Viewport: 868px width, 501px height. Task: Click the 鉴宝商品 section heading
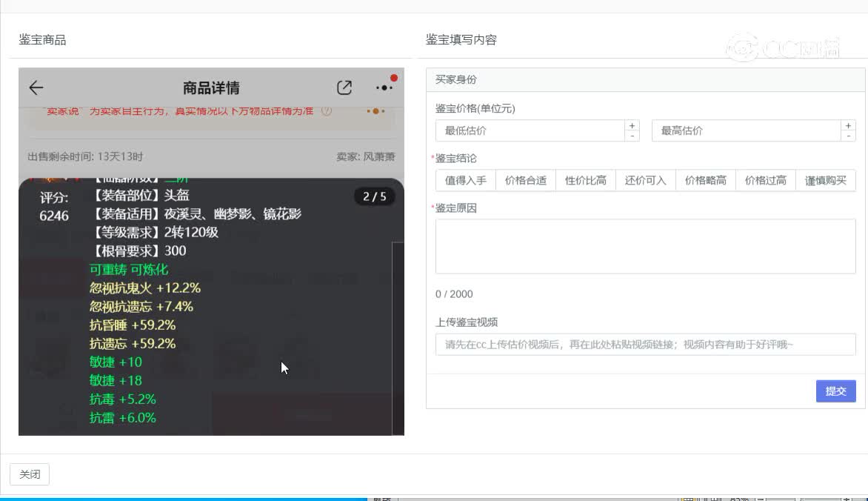coord(43,40)
